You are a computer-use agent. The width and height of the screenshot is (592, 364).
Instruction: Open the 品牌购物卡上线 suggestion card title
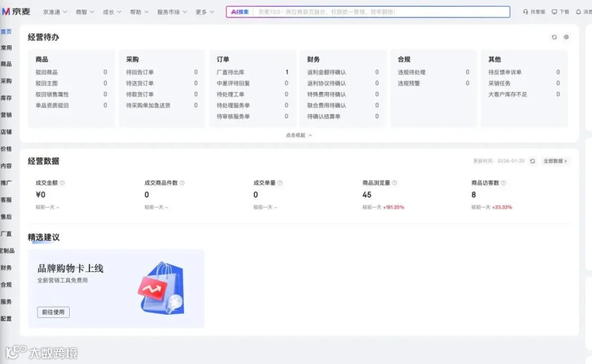click(x=70, y=269)
